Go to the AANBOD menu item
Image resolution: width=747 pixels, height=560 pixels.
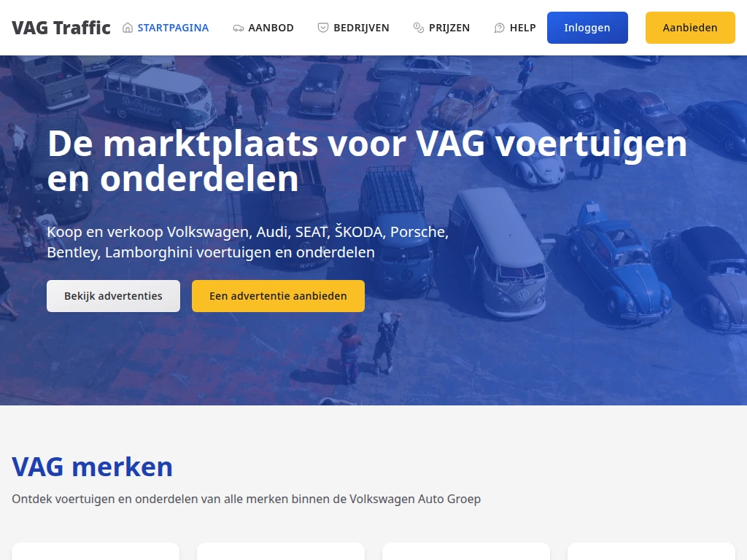click(x=271, y=28)
